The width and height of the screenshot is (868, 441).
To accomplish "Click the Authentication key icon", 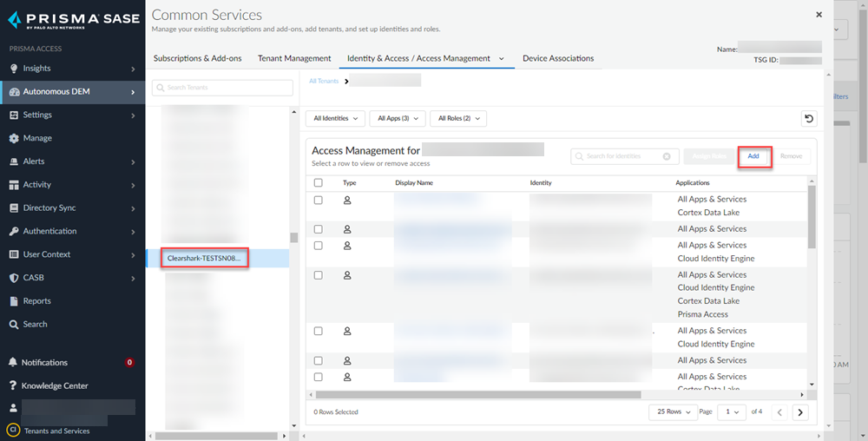I will pyautogui.click(x=14, y=232).
